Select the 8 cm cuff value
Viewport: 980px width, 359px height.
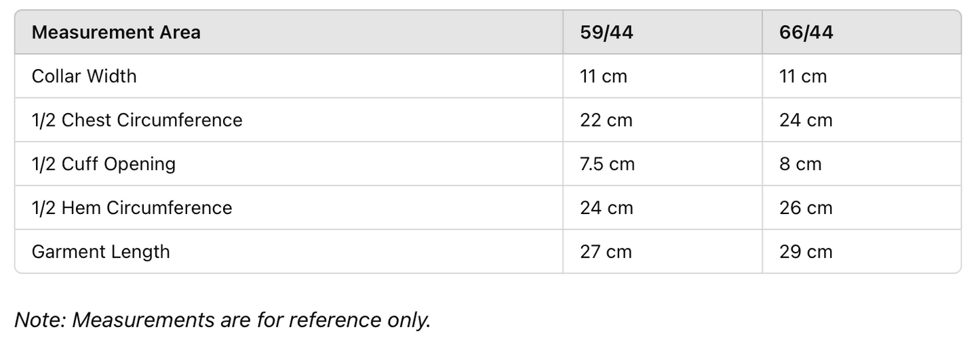click(800, 164)
